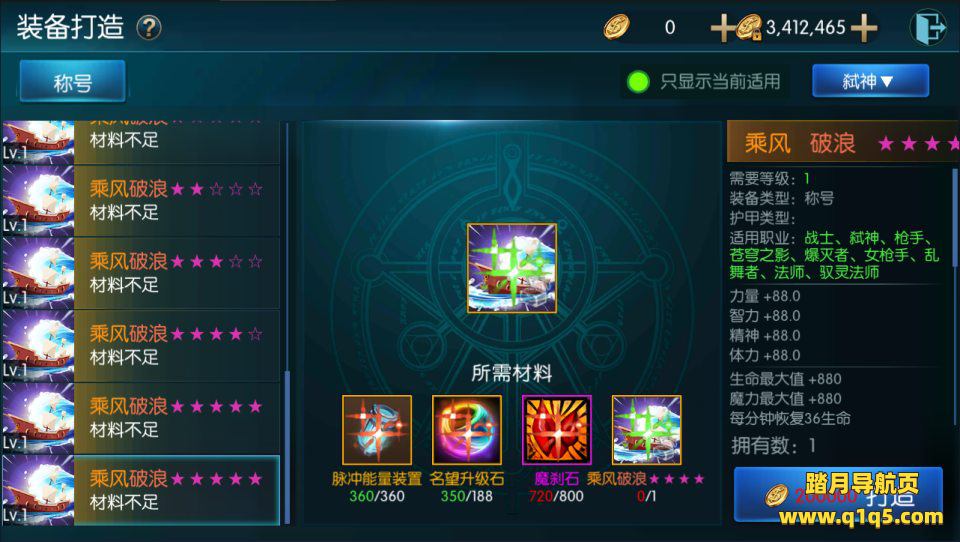Select two-star 乘风破浪 list entry
This screenshot has height=542, width=960.
click(140, 201)
